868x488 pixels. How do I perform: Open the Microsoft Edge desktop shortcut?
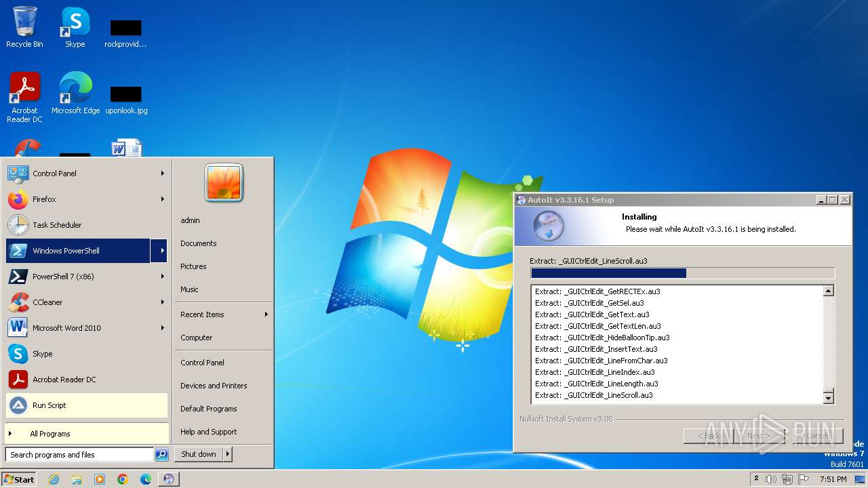[x=75, y=93]
